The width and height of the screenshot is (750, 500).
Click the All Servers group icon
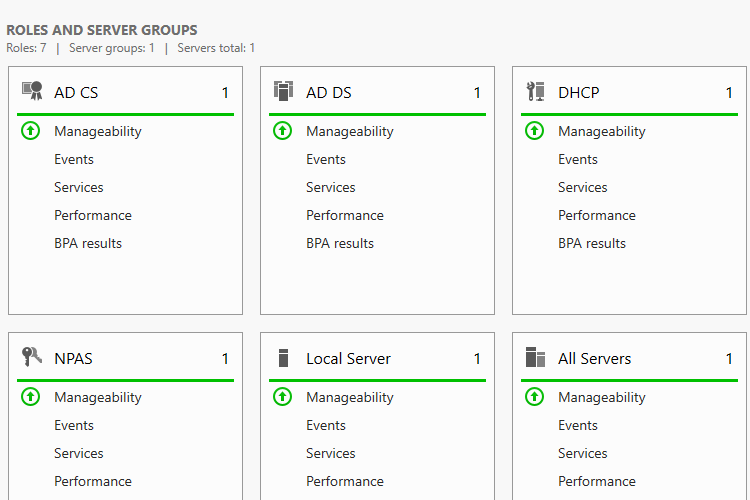[535, 358]
